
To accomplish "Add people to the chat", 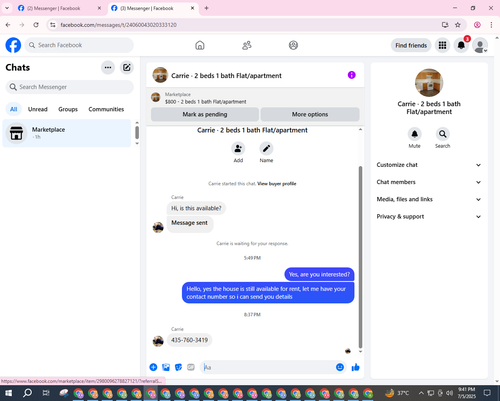I will [x=238, y=148].
